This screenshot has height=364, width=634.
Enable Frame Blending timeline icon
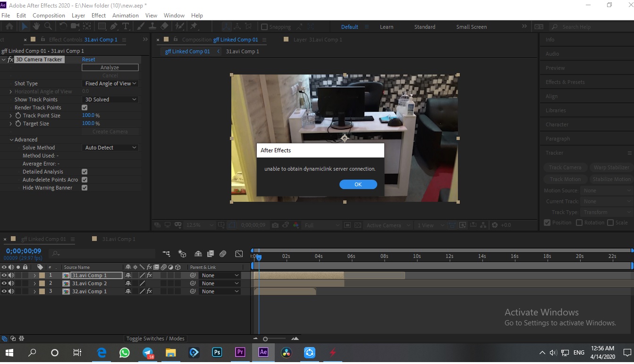tap(211, 254)
